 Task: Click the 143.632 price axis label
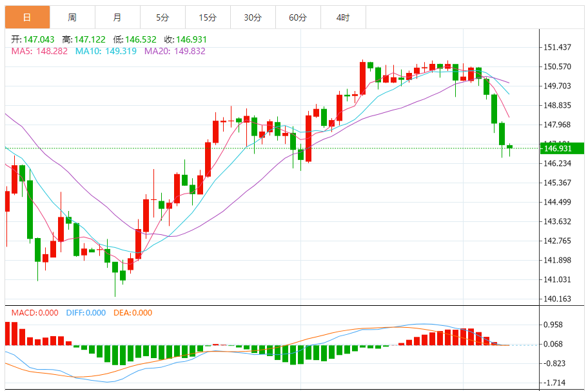click(557, 221)
